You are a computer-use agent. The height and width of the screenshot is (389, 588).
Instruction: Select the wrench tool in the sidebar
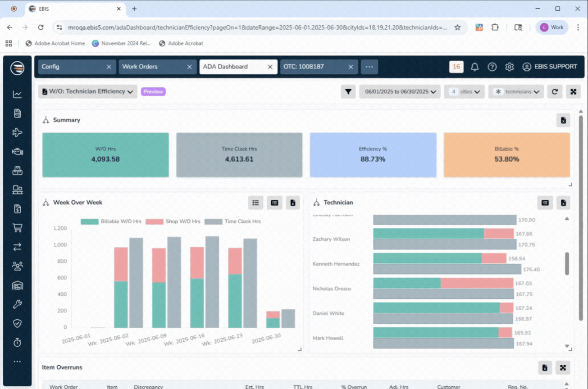click(x=17, y=304)
